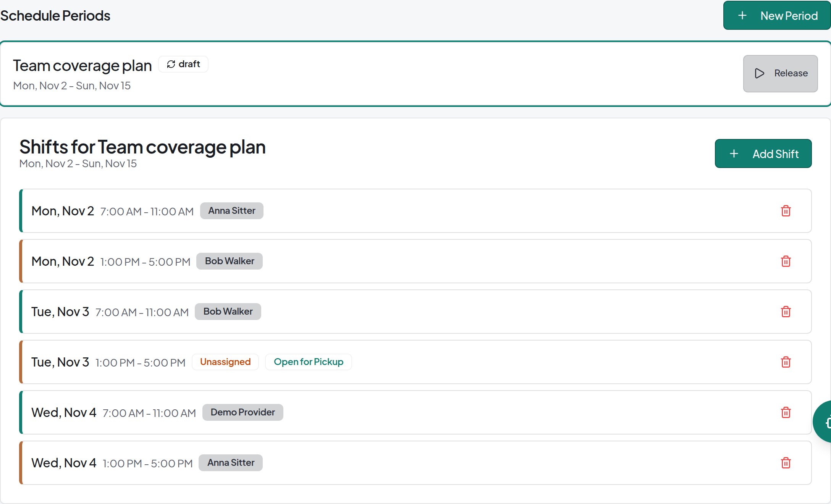Click '1:00 PM - 5:00 PM' on Wed, Nov 4
Screen dimensions: 831x504
point(147,464)
